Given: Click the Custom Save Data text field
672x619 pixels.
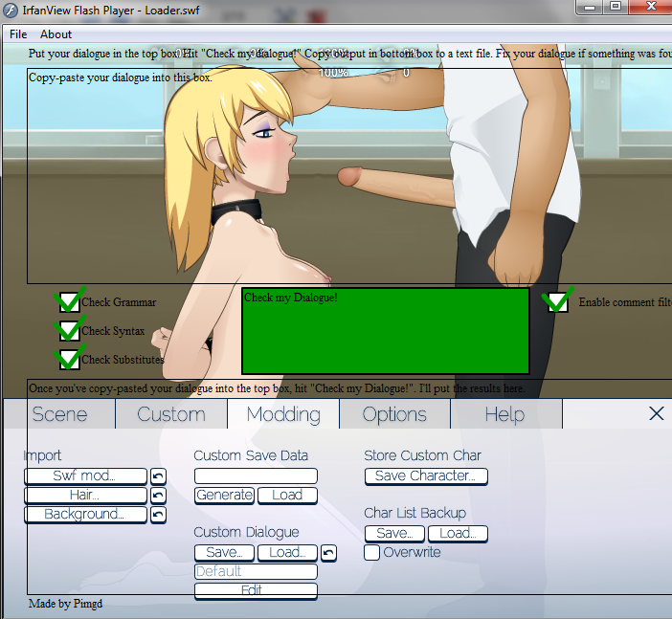Looking at the screenshot, I should pos(256,476).
